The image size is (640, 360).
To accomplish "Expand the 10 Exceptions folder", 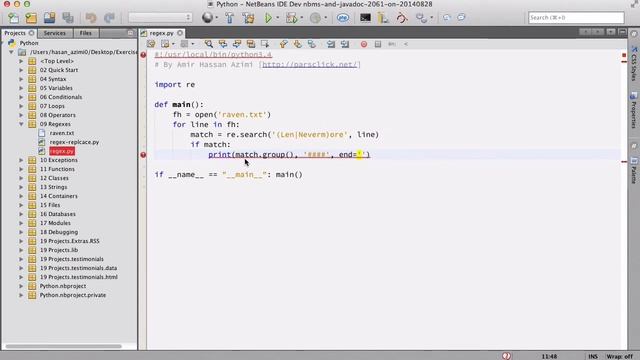I will click(21, 160).
